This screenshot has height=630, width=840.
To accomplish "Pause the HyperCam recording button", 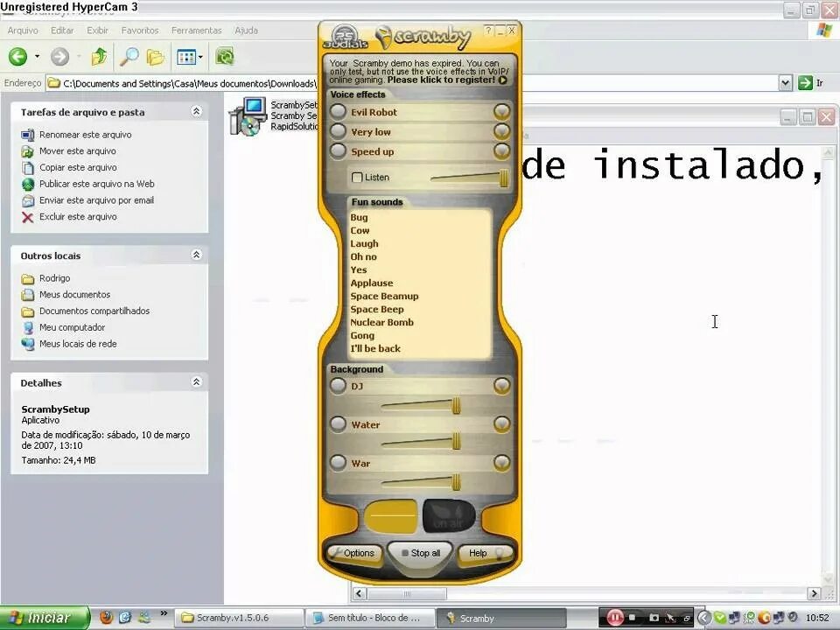I will click(x=615, y=618).
